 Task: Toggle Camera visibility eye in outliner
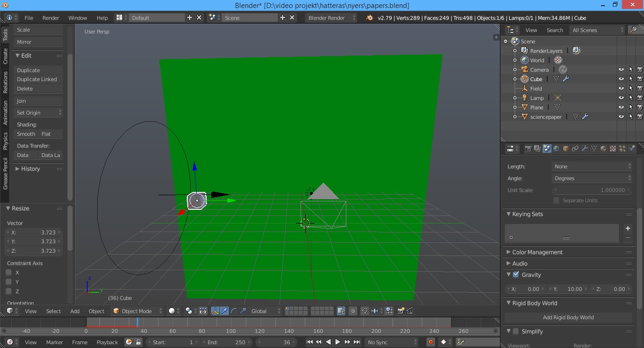click(x=621, y=69)
